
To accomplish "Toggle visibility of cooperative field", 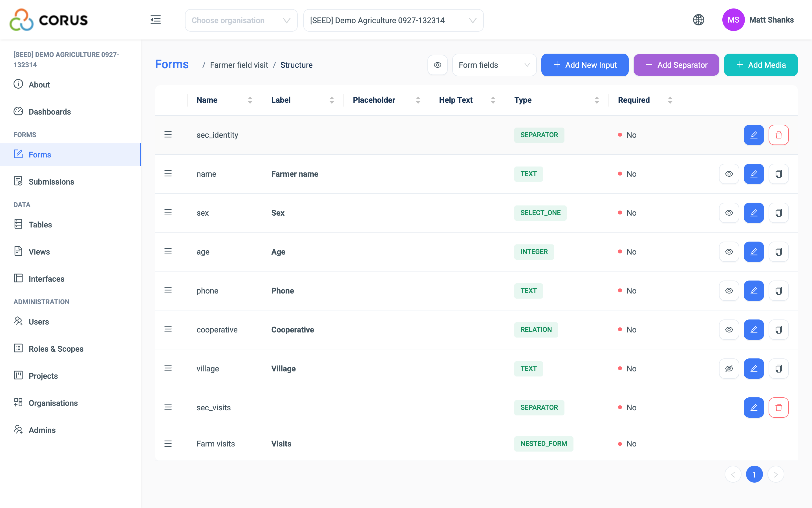I will [x=729, y=330].
